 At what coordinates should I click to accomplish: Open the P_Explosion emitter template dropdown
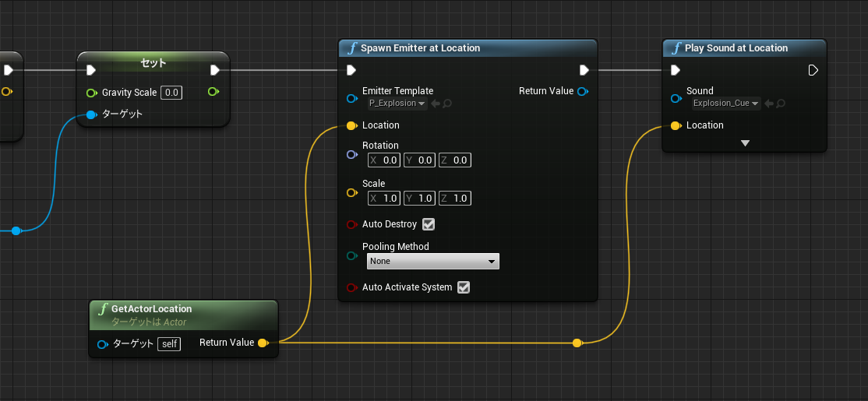[397, 104]
